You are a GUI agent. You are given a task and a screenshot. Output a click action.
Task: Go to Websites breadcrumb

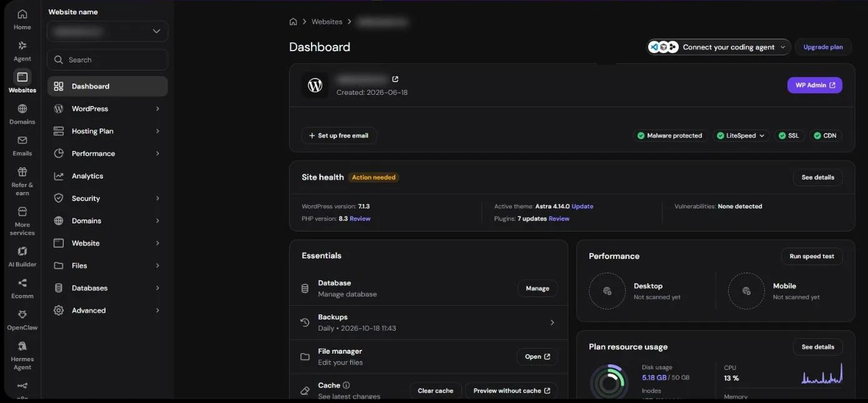327,22
